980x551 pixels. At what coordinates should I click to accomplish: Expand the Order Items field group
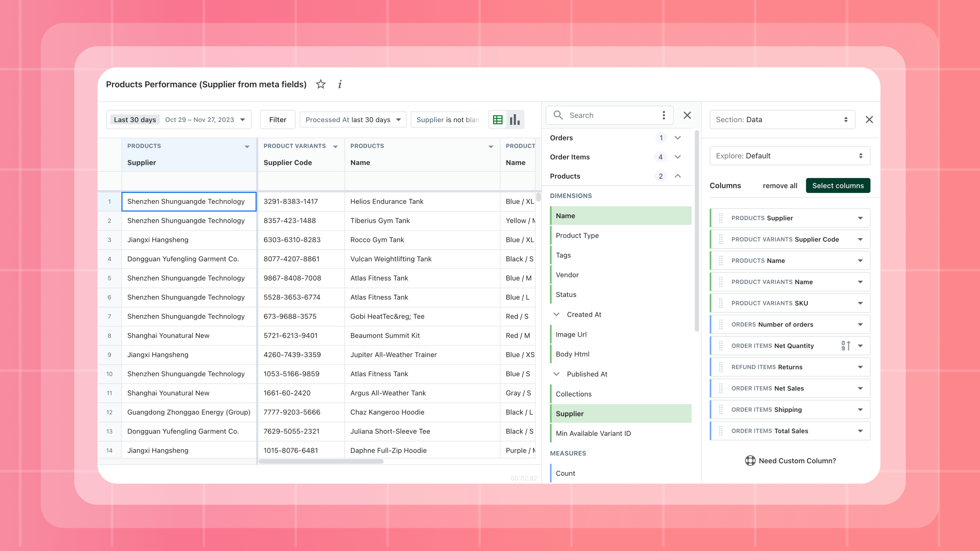coord(677,157)
